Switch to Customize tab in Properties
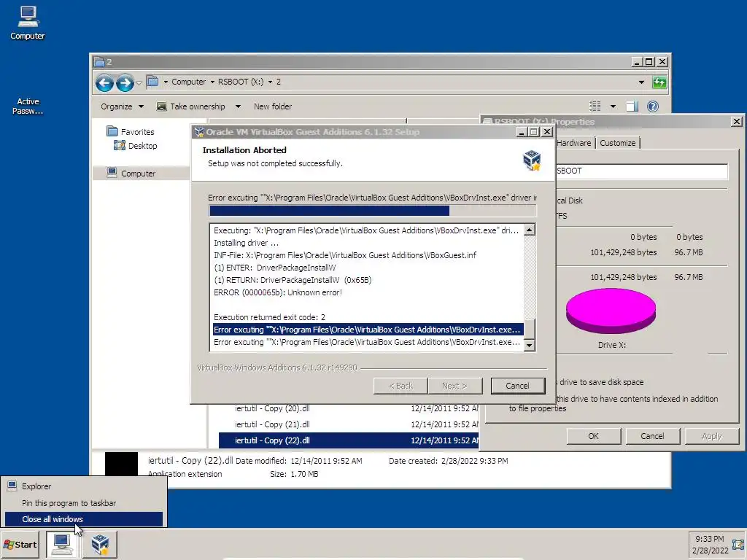 (x=617, y=143)
